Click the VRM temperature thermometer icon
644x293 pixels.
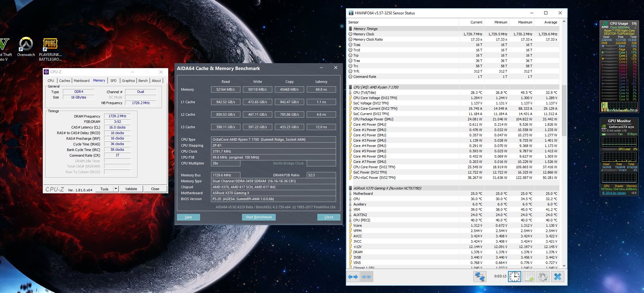(350, 210)
